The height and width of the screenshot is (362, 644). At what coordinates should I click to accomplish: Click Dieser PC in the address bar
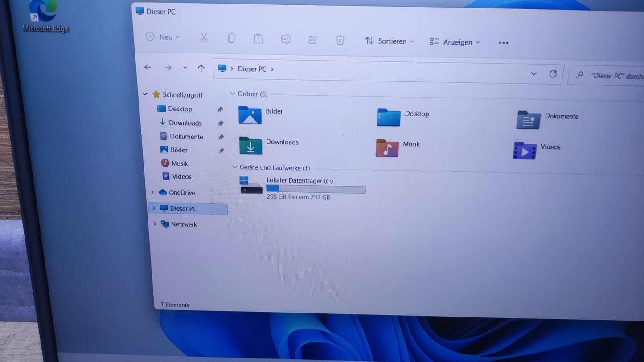point(252,69)
